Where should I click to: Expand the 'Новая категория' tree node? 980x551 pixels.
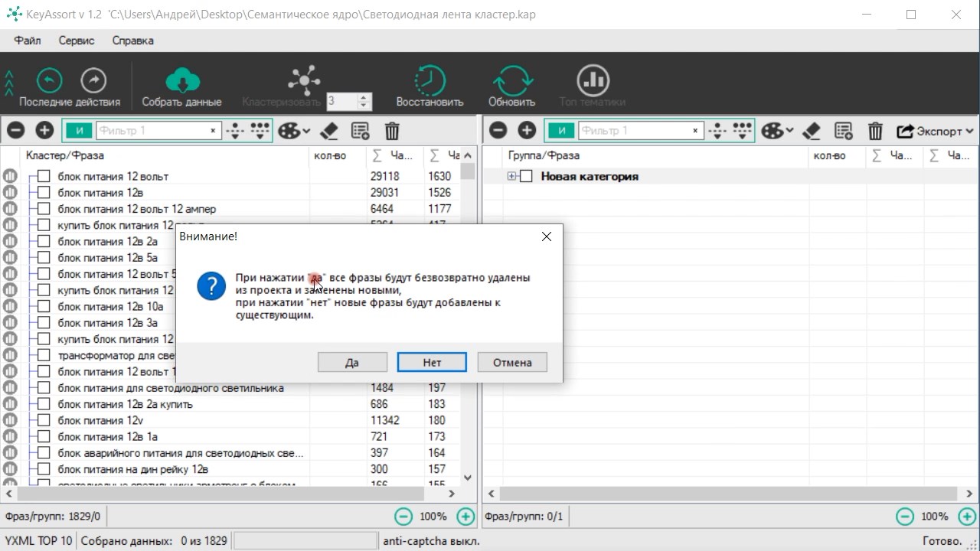click(511, 177)
